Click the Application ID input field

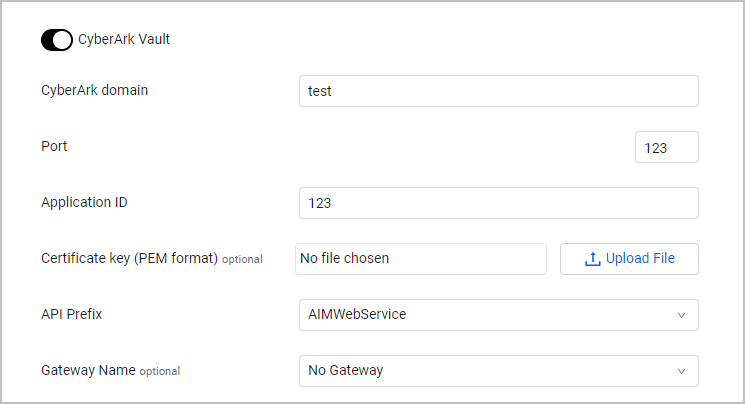[498, 203]
